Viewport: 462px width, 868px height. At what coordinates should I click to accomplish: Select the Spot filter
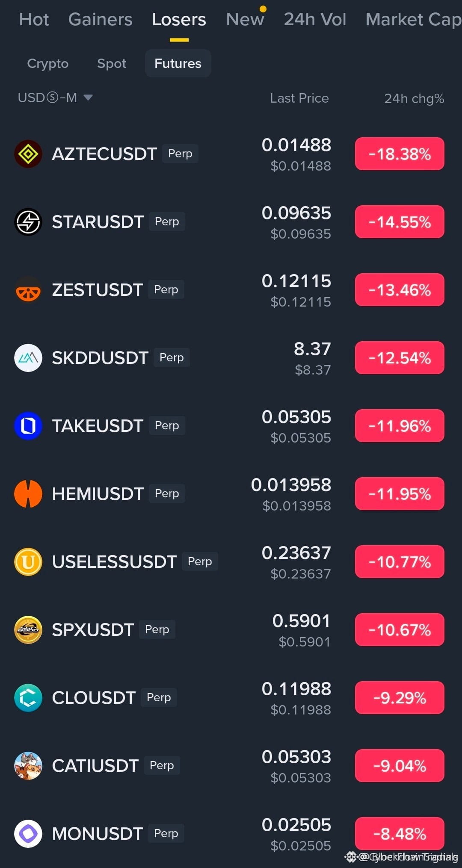112,63
